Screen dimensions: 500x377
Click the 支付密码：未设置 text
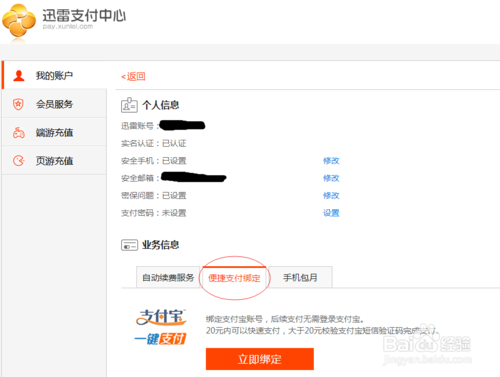pyautogui.click(x=153, y=213)
